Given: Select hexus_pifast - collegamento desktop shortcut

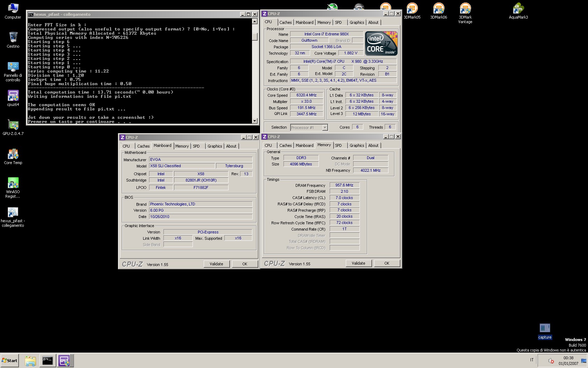Looking at the screenshot, I should pos(13,217).
